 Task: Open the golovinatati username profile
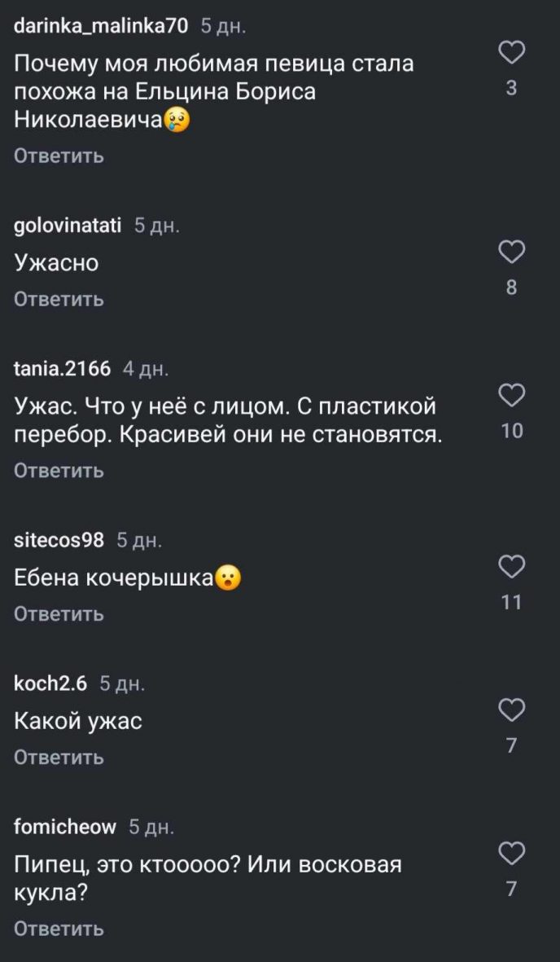tap(68, 226)
